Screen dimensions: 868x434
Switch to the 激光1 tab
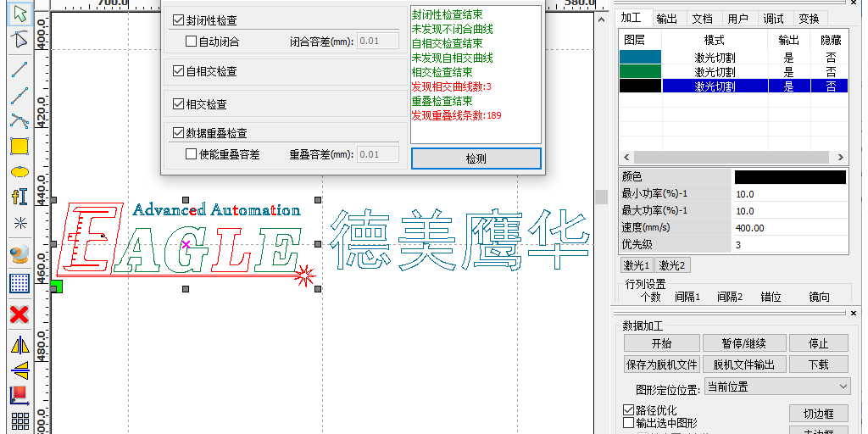coord(637,265)
